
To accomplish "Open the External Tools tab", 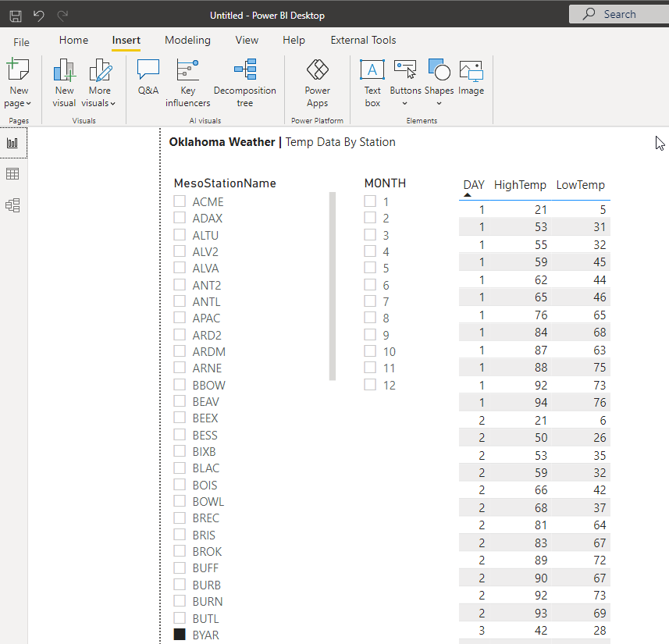I will [x=363, y=40].
